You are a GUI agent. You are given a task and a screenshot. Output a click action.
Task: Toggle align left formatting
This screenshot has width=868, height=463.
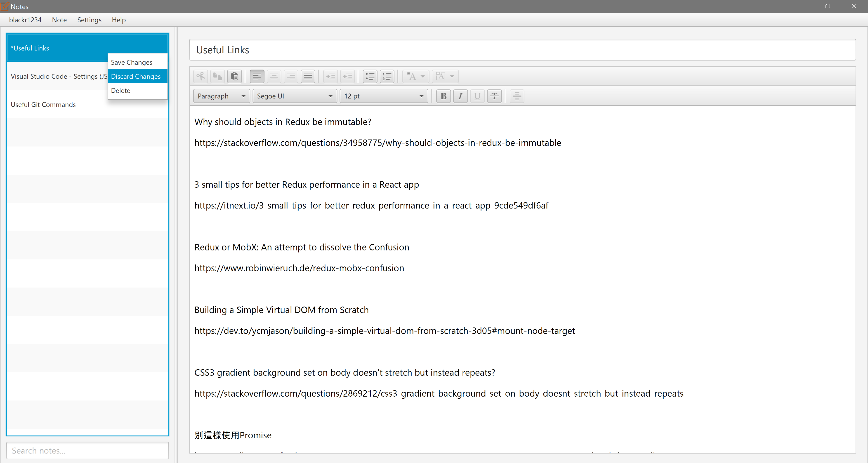tap(257, 76)
